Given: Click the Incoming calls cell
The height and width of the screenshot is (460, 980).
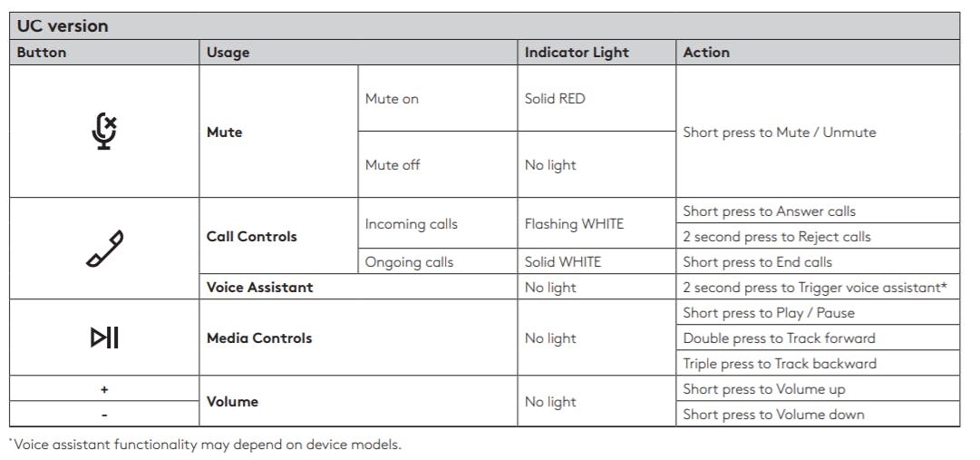Looking at the screenshot, I should (x=411, y=224).
